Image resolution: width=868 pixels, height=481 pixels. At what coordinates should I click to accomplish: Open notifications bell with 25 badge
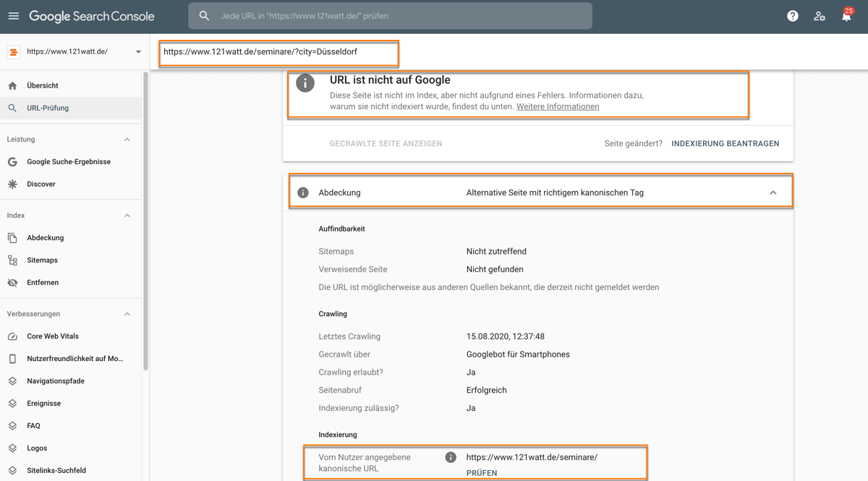(x=846, y=15)
